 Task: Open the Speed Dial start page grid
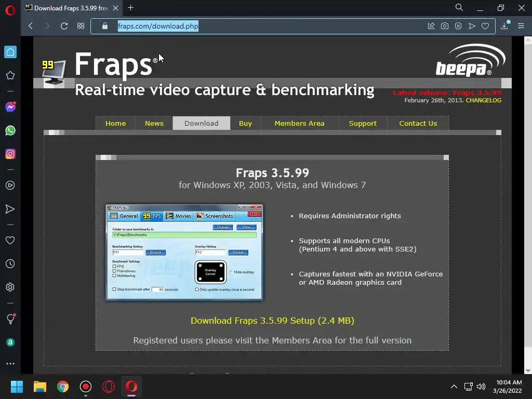[x=81, y=26]
